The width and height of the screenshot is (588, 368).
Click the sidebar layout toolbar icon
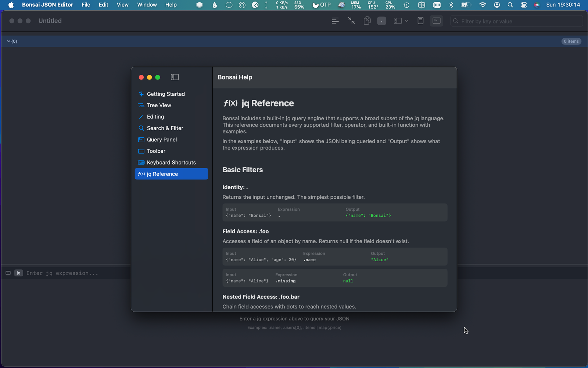tap(398, 21)
